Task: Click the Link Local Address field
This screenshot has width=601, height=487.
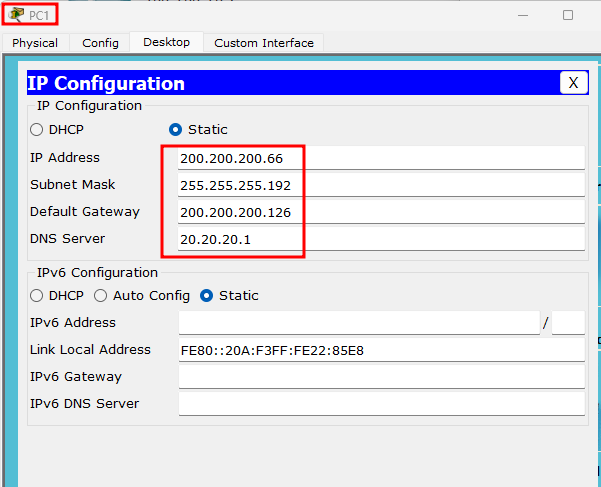Action: click(382, 350)
